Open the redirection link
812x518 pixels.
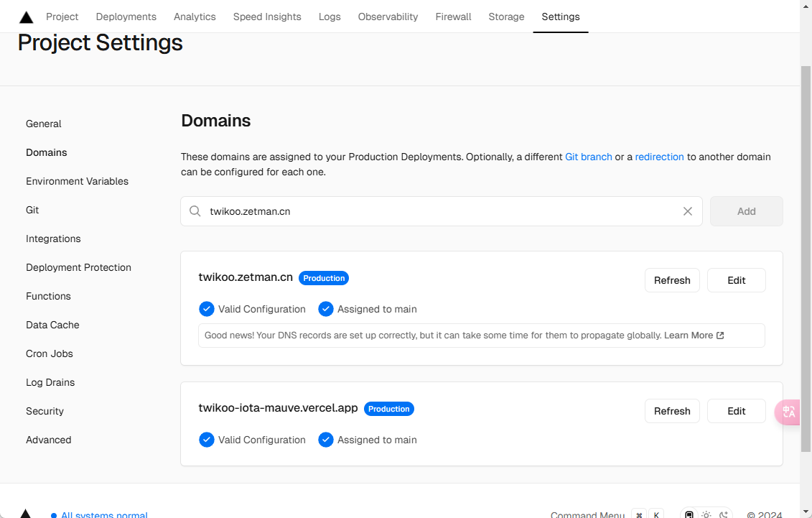click(659, 157)
